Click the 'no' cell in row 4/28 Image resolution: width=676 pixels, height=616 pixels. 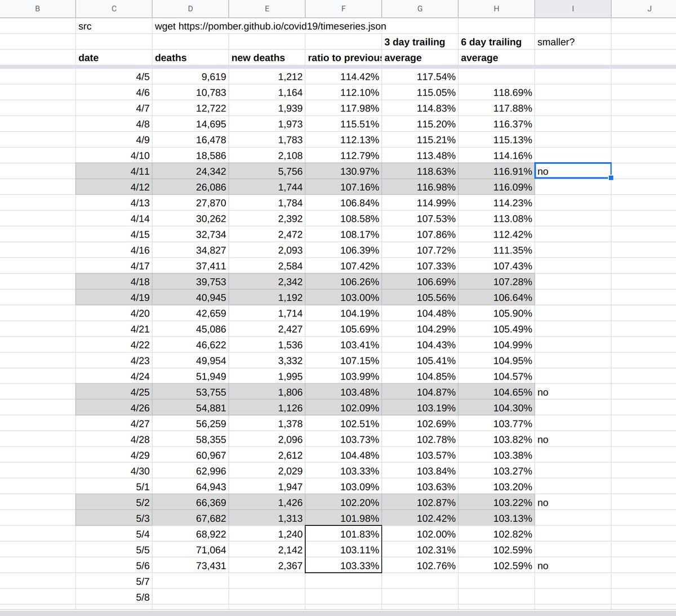coord(573,439)
